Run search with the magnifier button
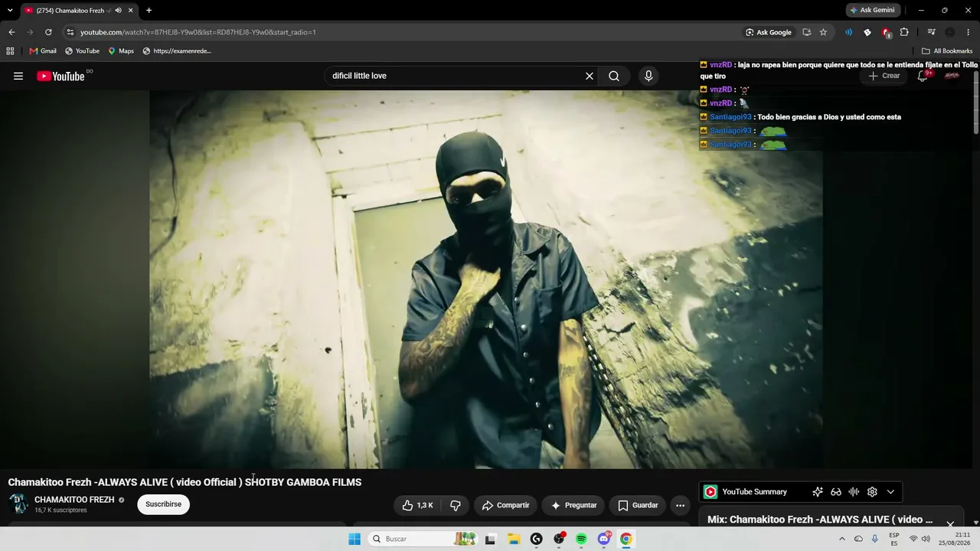The width and height of the screenshot is (980, 551). click(x=614, y=76)
